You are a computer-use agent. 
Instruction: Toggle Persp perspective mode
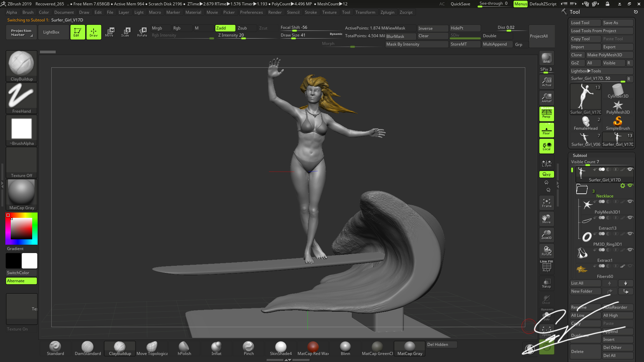point(546,114)
